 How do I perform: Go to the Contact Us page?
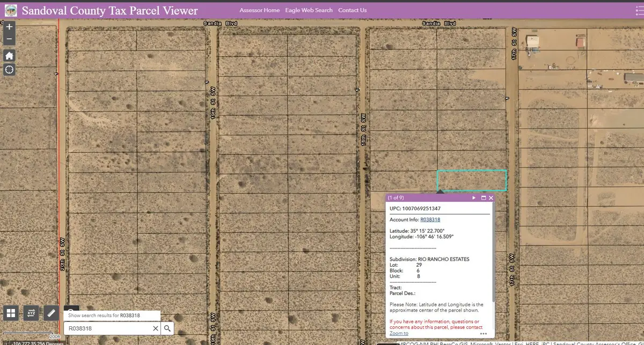click(x=353, y=10)
